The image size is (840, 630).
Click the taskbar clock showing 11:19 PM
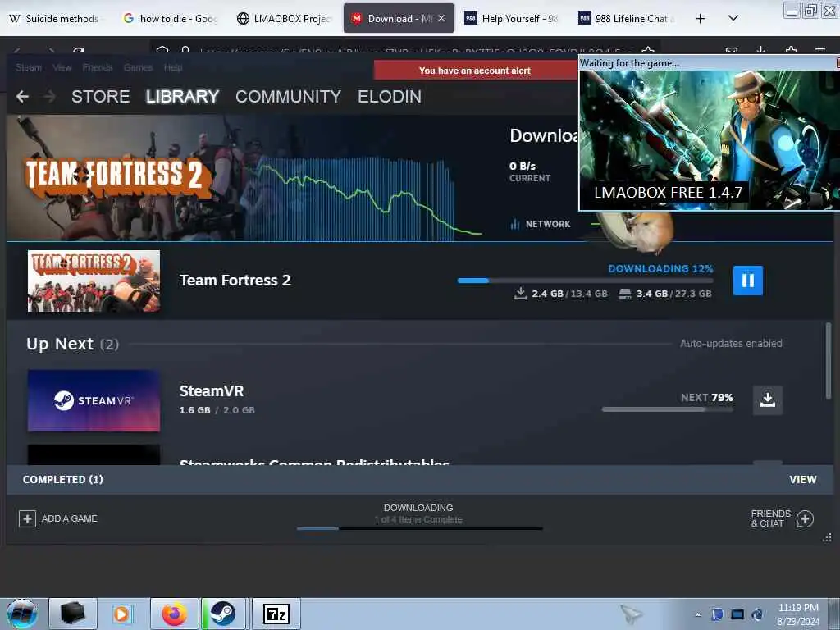(798, 614)
